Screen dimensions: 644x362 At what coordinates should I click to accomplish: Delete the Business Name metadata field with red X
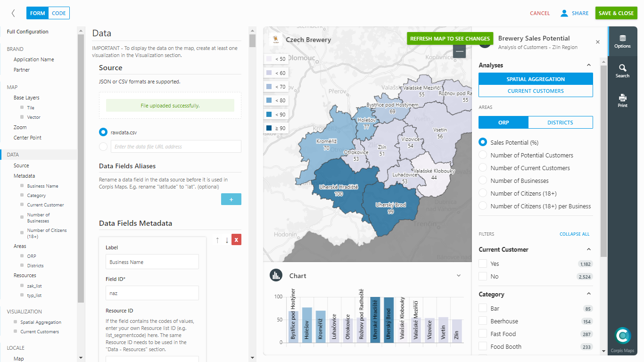(237, 240)
